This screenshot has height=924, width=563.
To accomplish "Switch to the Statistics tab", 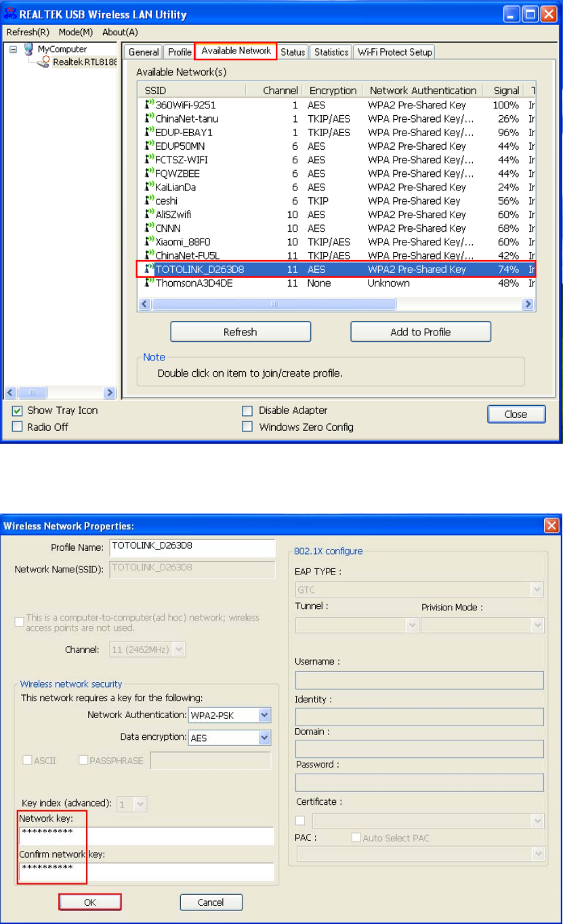I will 331,52.
